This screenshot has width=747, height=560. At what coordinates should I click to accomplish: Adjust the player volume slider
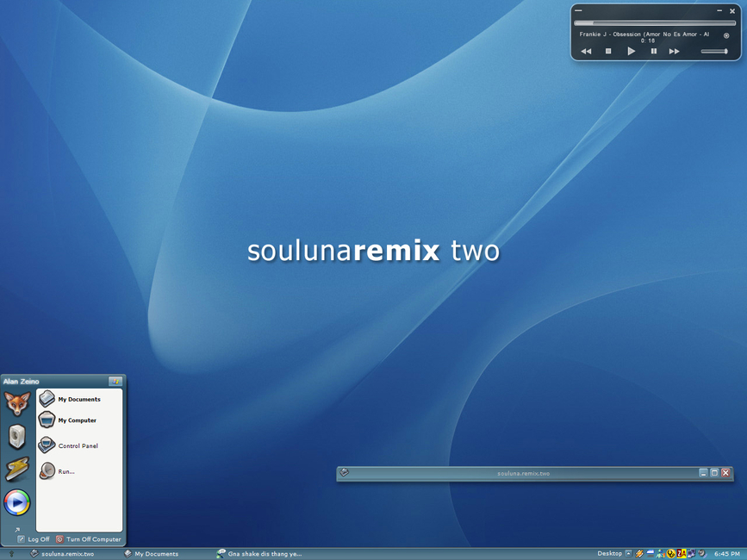tap(714, 52)
